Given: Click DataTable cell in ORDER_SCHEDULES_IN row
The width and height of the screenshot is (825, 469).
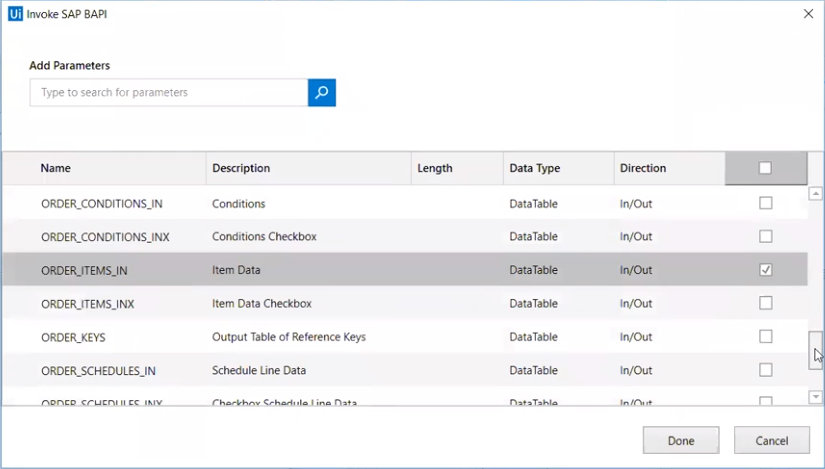Looking at the screenshot, I should tap(533, 370).
